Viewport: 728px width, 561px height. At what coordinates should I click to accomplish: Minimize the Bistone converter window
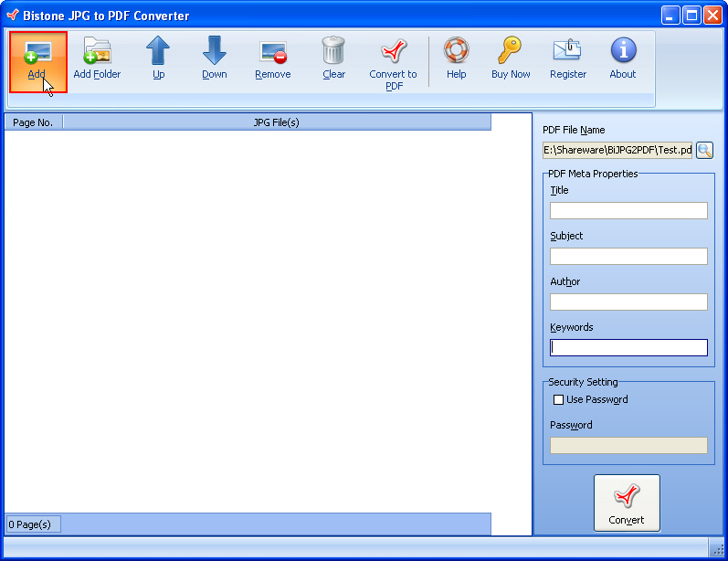pos(670,16)
